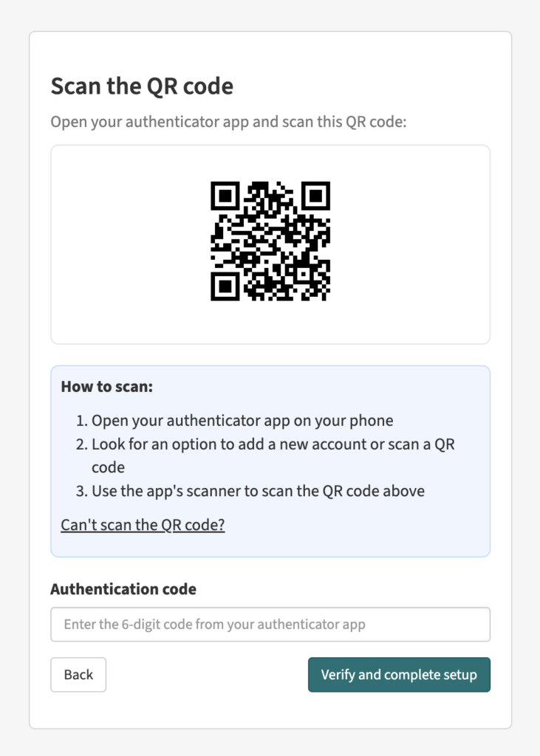Open the "Can't scan the QR code?" link
540x756 pixels.
(x=143, y=525)
